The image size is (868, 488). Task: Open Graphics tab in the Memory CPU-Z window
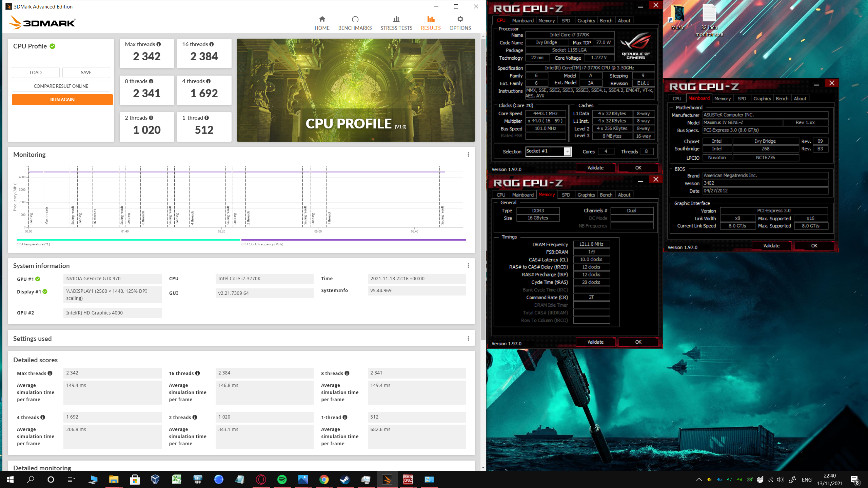coord(586,195)
